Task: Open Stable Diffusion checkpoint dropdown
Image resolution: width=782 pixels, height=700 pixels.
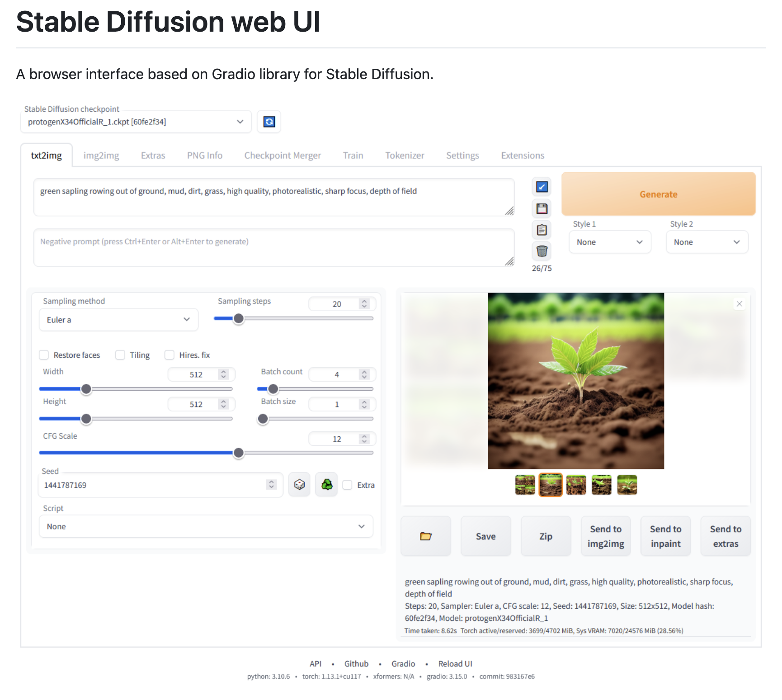Action: tap(136, 122)
